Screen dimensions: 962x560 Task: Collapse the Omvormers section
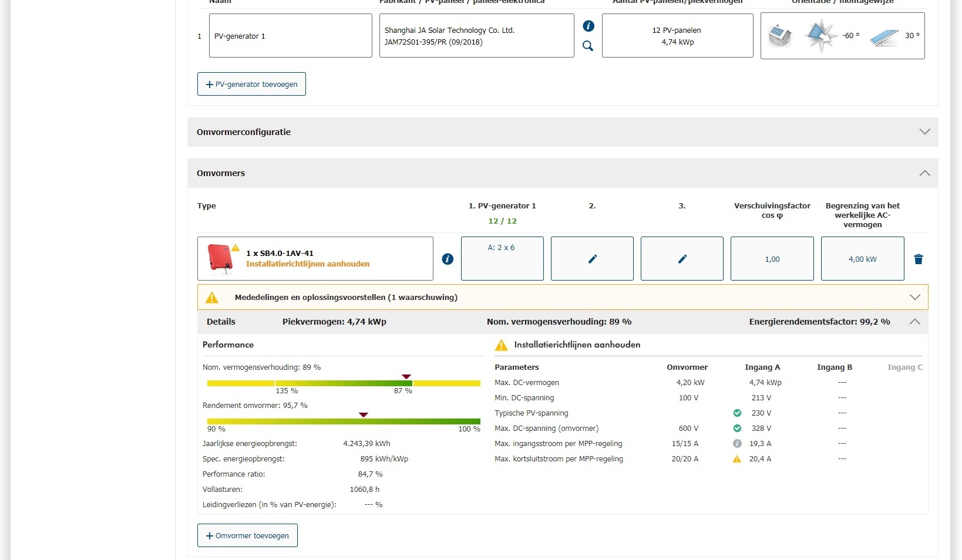924,173
